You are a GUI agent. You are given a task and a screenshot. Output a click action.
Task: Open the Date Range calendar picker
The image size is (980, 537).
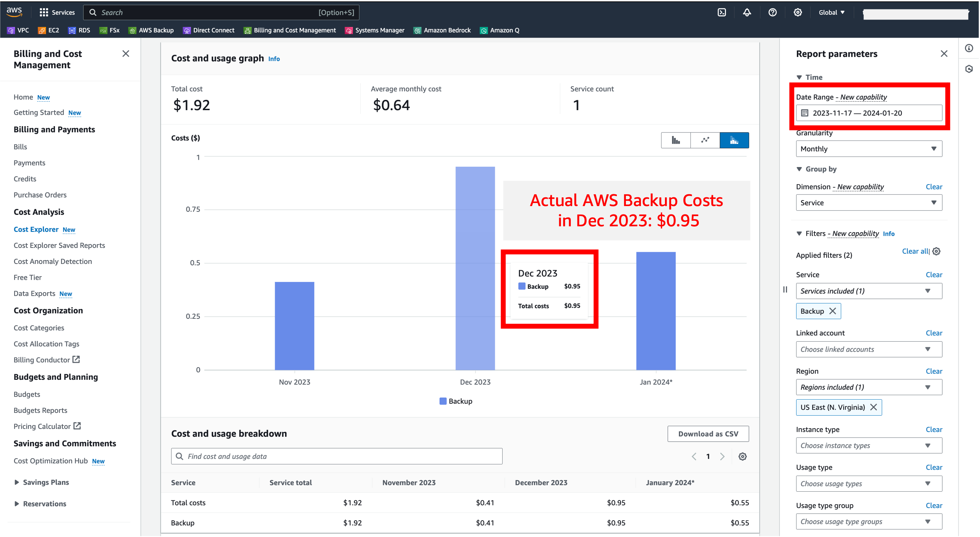tap(804, 113)
